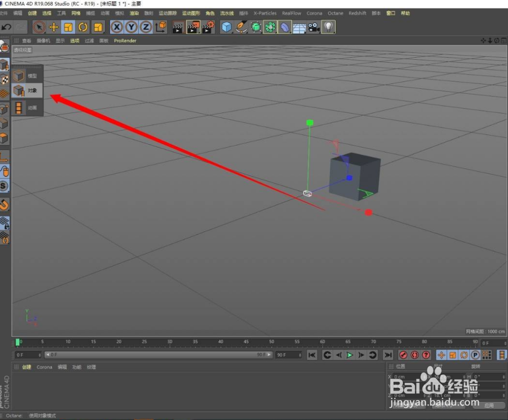Viewport: 508px width, 420px height.
Task: Toggle Autokeying button
Action: (415, 355)
